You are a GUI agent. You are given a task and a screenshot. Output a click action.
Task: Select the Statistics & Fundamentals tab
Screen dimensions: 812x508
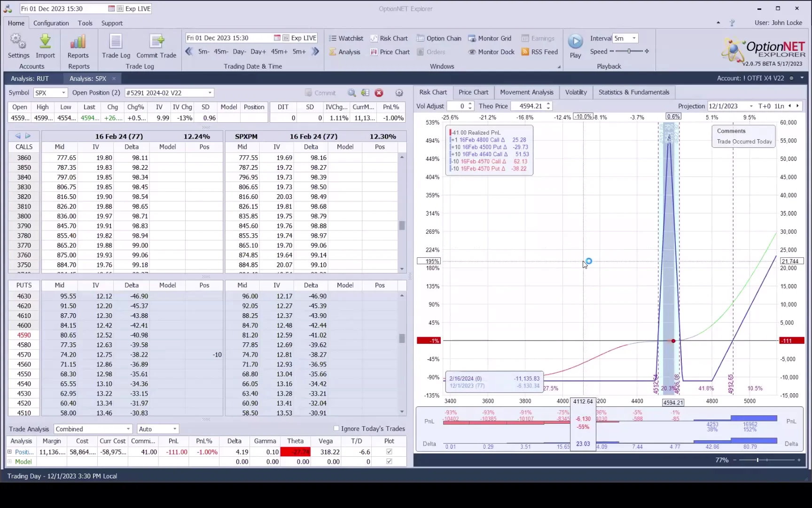[634, 92]
